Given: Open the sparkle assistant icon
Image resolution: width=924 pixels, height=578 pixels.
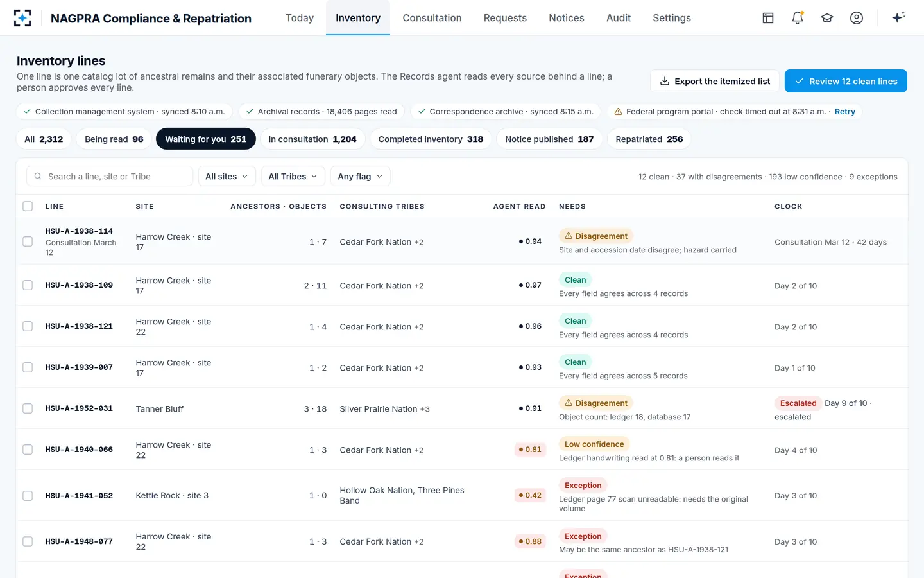Looking at the screenshot, I should coord(898,17).
